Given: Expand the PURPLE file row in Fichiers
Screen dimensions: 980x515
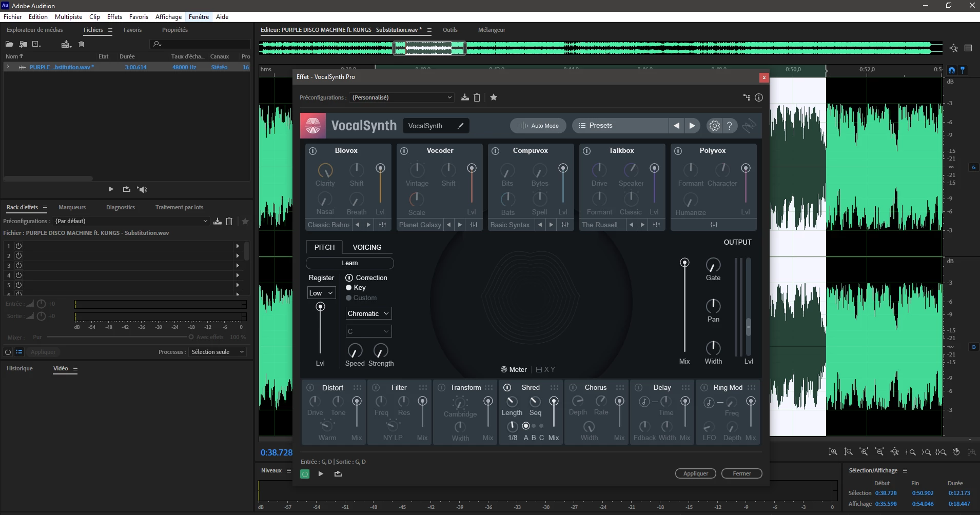Looking at the screenshot, I should tap(8, 67).
